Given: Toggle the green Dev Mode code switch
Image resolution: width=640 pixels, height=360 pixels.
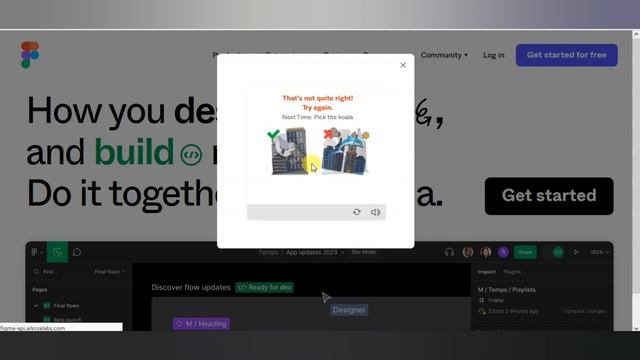Looking at the screenshot, I should tap(558, 252).
